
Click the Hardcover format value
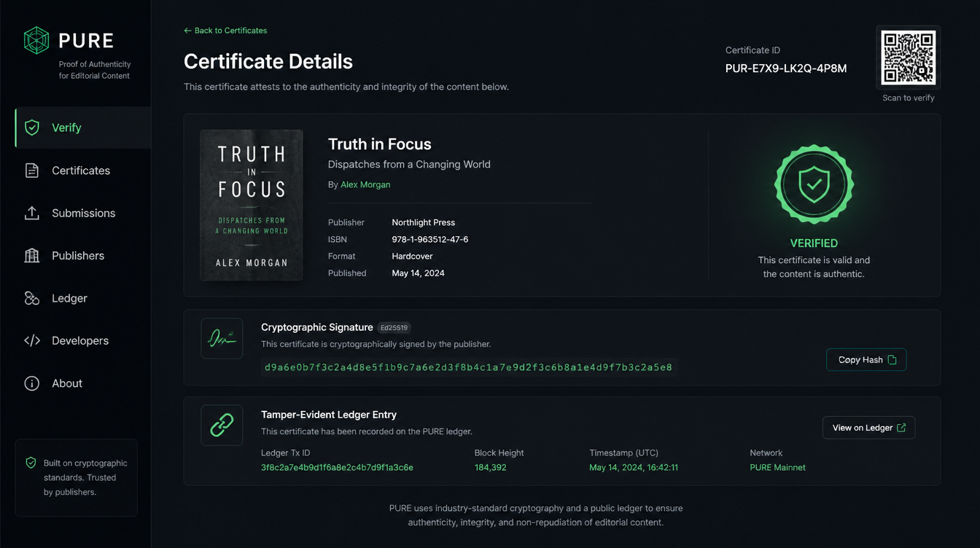pos(412,257)
